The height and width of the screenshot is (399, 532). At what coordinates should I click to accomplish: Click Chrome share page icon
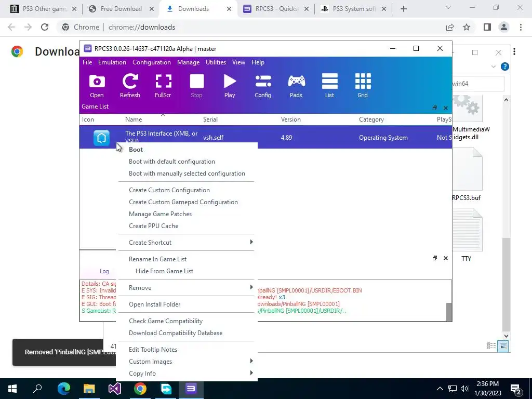point(450,27)
